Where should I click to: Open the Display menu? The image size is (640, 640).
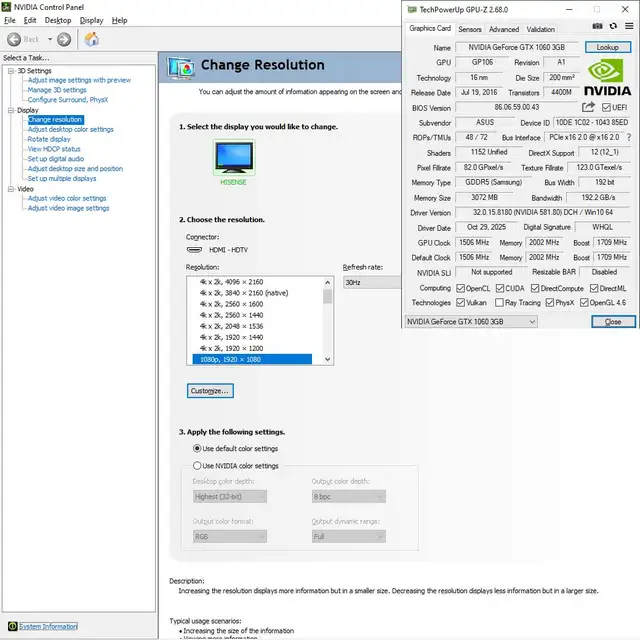tap(91, 20)
